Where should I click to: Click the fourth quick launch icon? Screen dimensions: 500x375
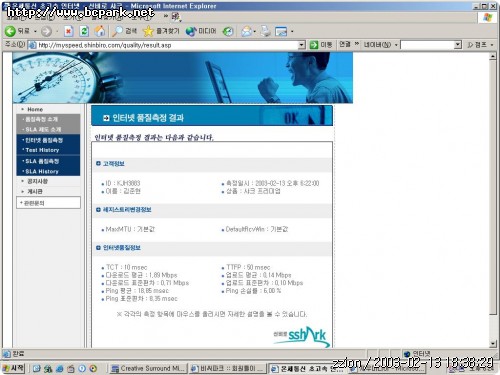[x=71, y=368]
